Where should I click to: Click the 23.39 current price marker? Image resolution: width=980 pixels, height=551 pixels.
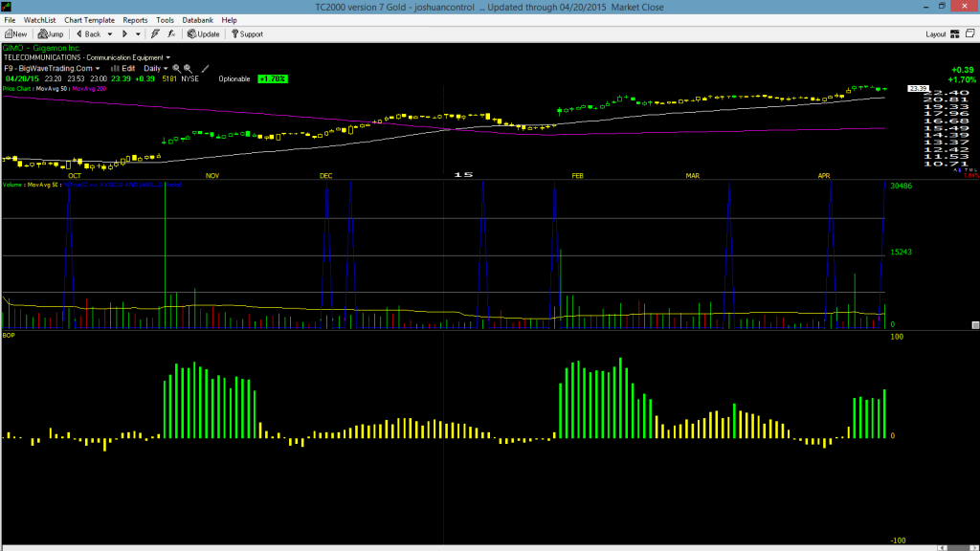pyautogui.click(x=918, y=89)
